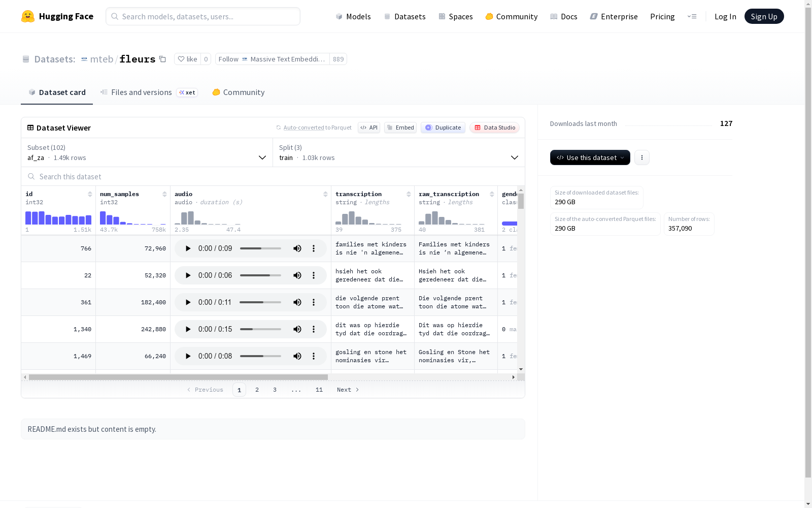The image size is (812, 508).
Task: Click the Hugging Face logo icon
Action: 28,16
